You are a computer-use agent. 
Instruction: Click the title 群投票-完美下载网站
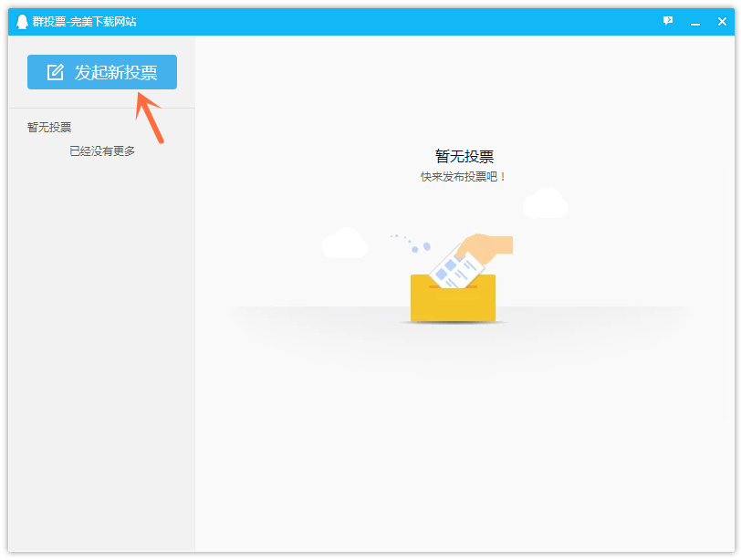tap(84, 22)
